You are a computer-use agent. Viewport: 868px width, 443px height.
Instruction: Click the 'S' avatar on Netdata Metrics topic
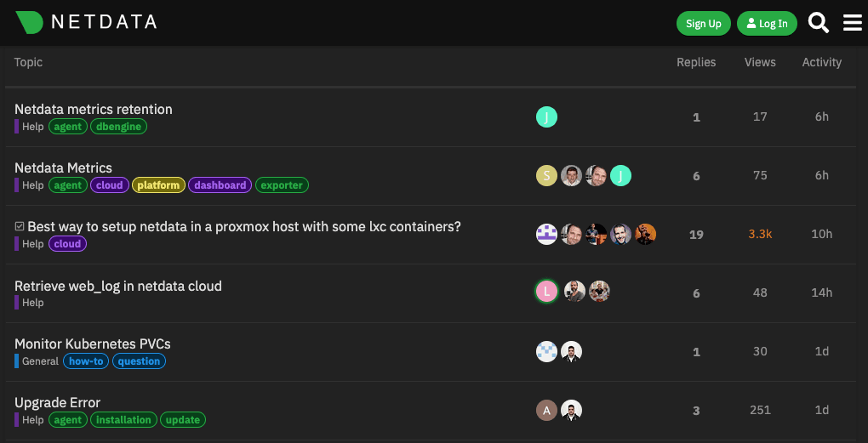point(546,176)
